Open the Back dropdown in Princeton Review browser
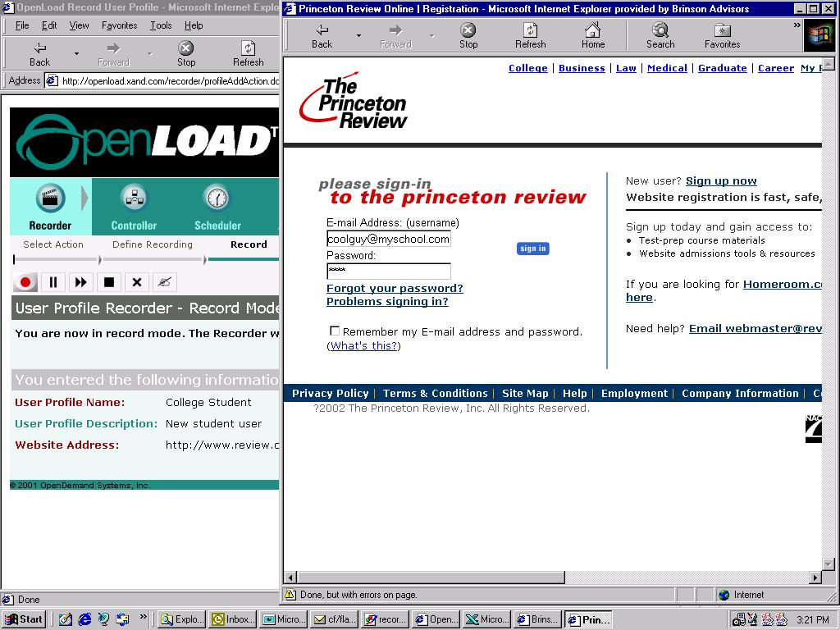 click(x=358, y=36)
